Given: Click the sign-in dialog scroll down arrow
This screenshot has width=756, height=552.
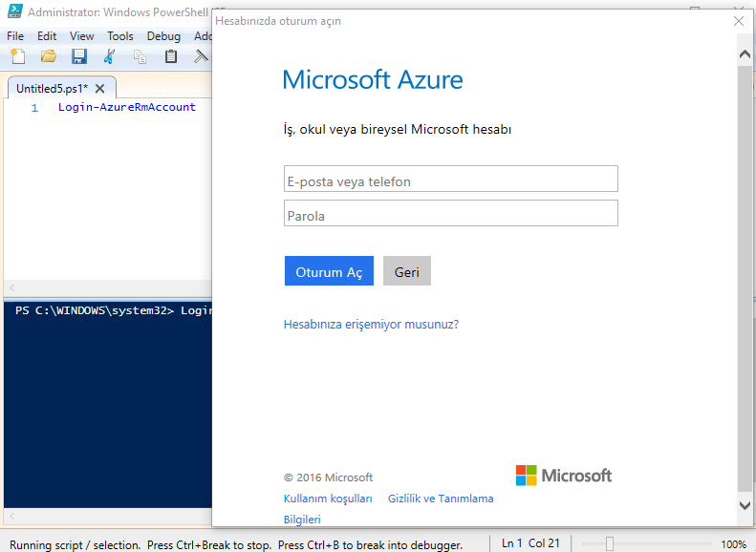Looking at the screenshot, I should [x=745, y=503].
